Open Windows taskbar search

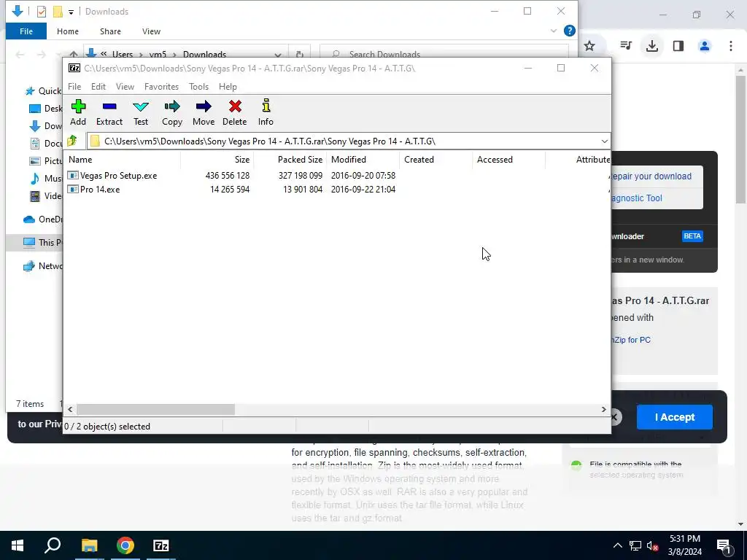[x=53, y=545]
